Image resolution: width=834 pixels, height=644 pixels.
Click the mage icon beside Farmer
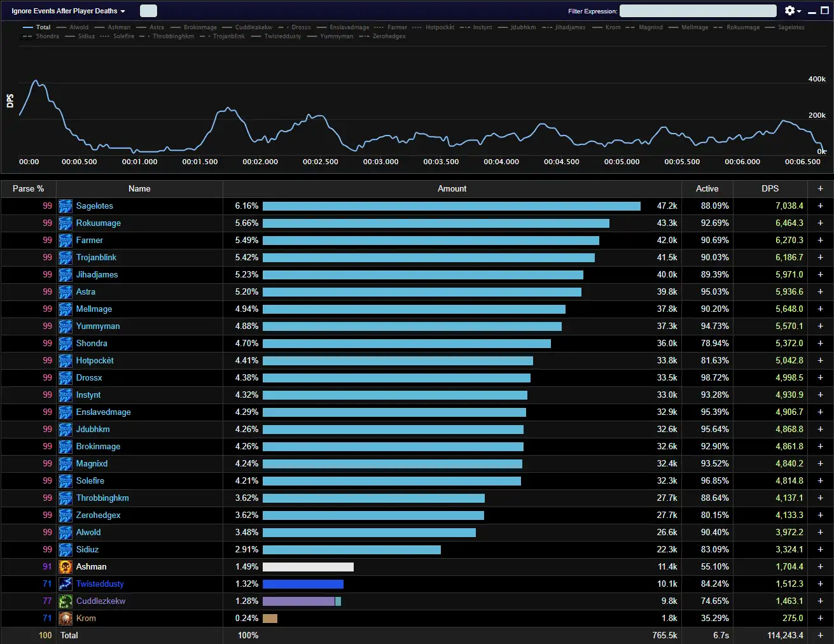[x=66, y=241]
